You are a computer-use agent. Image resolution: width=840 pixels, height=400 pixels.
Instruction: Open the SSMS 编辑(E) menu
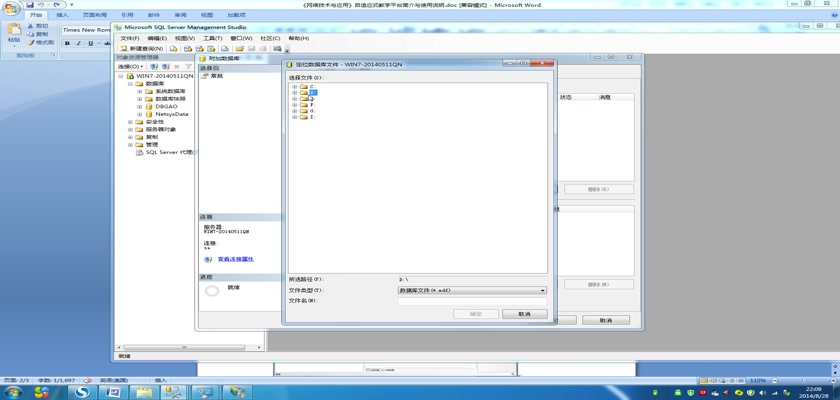point(157,39)
